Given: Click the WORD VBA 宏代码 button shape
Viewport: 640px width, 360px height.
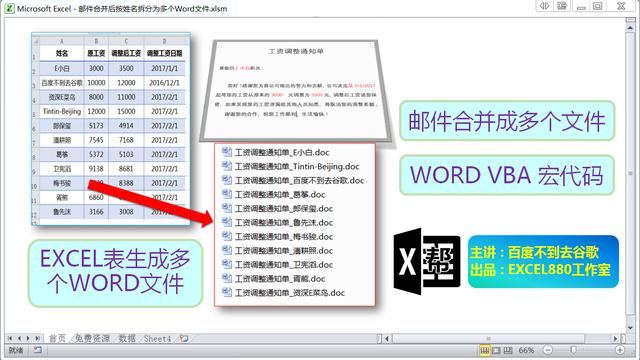Looking at the screenshot, I should coord(507,175).
